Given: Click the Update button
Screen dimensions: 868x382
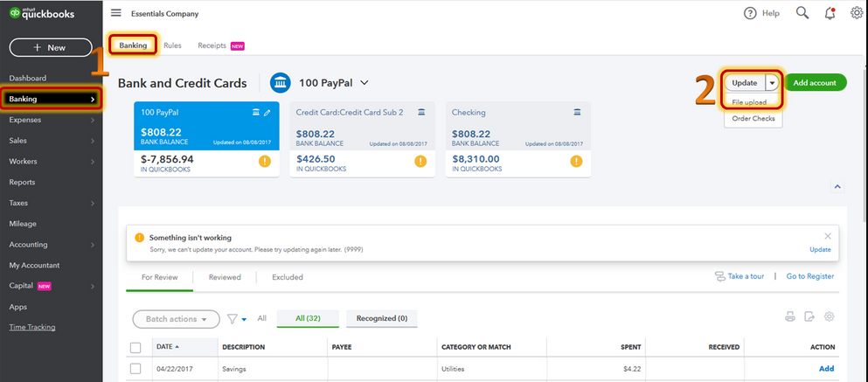Looking at the screenshot, I should 745,83.
